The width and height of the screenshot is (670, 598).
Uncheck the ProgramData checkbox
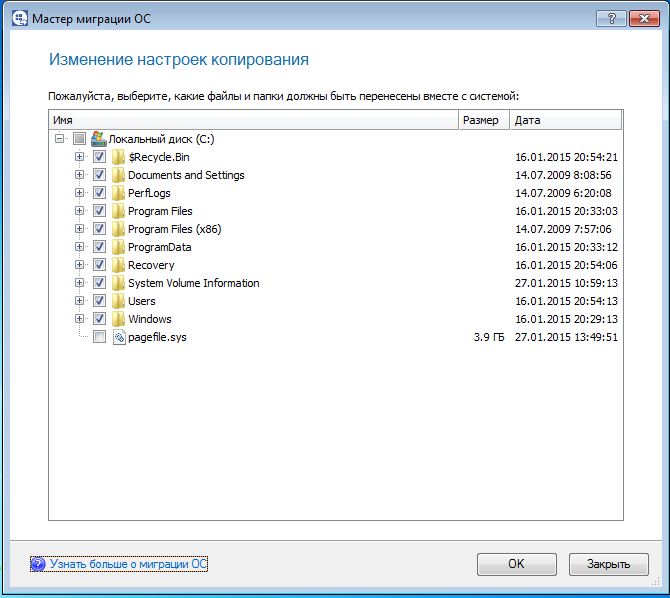point(99,247)
